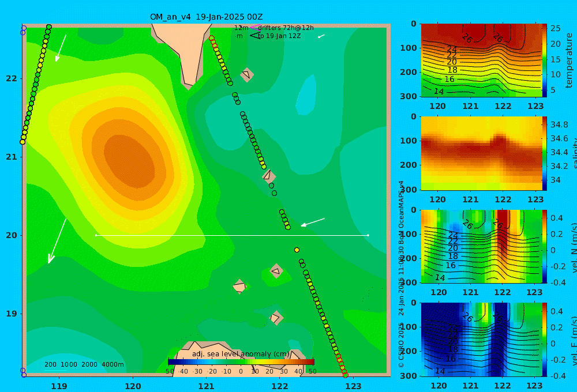Image resolution: width=577 pixels, height=392 pixels.
Task: Click latitude label 21 on map axis
Action: click(x=12, y=157)
